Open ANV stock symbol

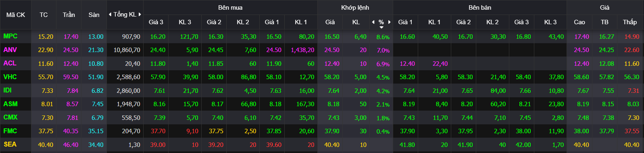10,50
